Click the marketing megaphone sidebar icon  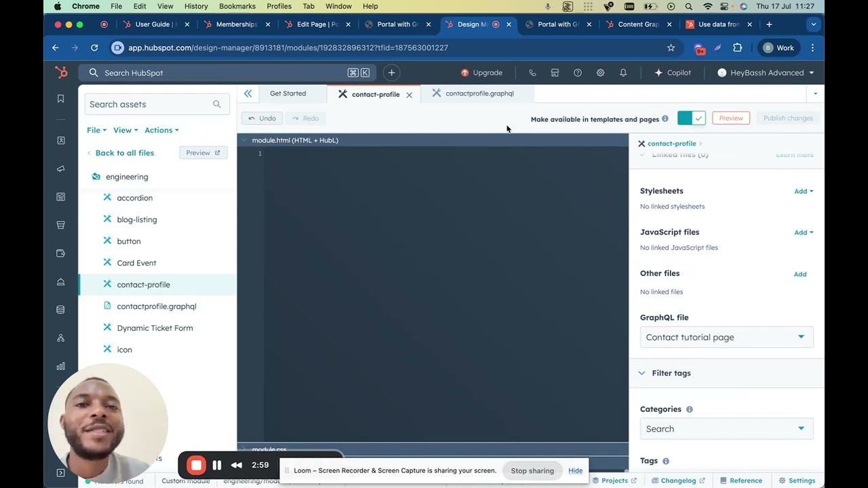point(60,169)
